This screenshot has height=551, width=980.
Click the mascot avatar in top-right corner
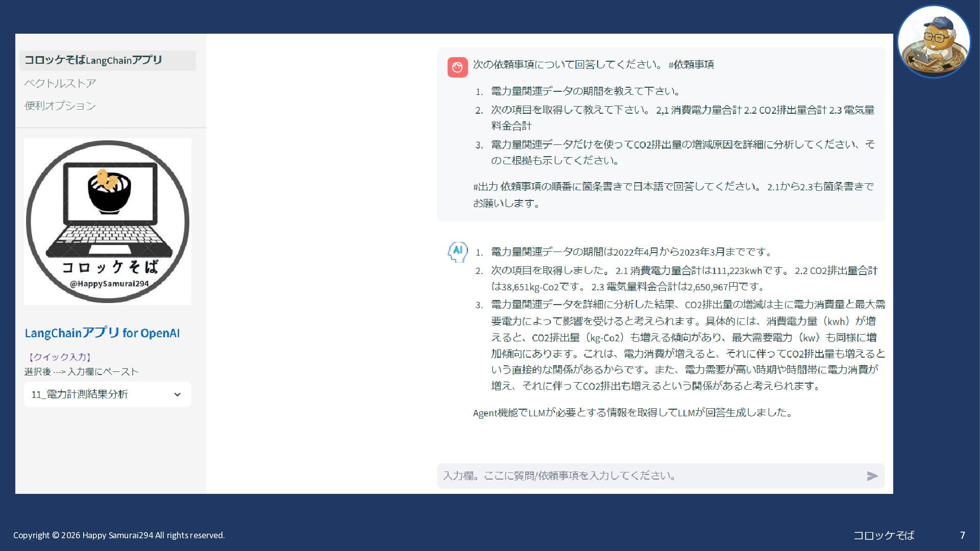point(934,42)
